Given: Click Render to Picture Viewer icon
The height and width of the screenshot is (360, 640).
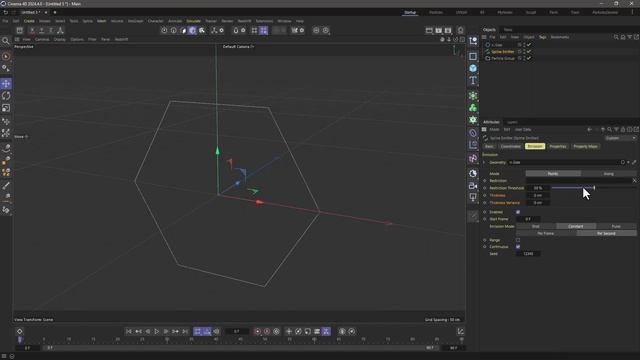Looking at the screenshot, I should click(438, 30).
